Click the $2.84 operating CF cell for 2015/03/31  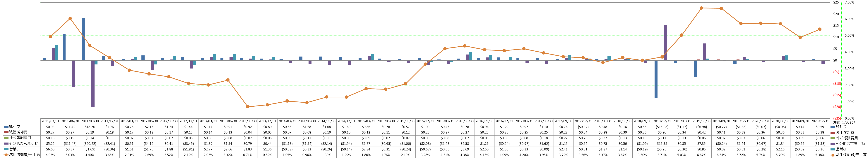coord(366,149)
